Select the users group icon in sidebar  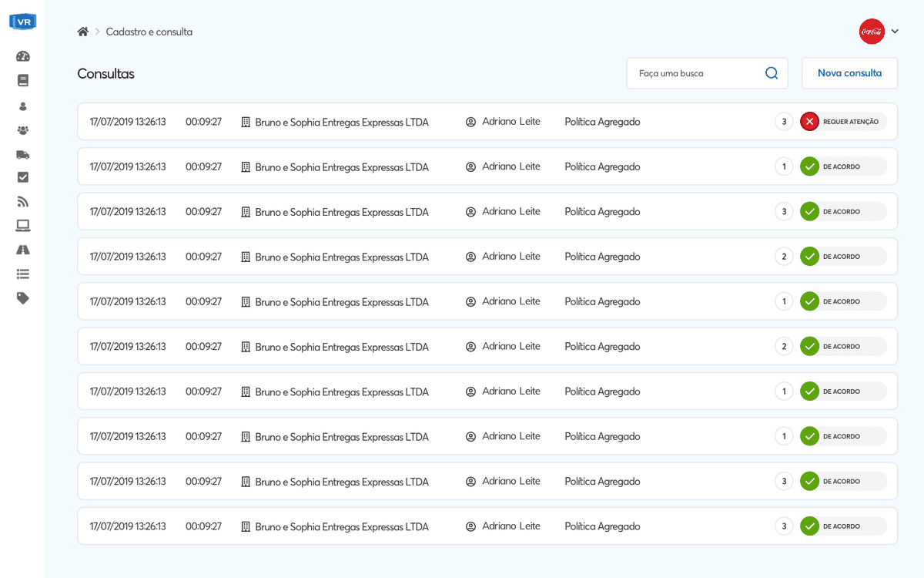[22, 130]
